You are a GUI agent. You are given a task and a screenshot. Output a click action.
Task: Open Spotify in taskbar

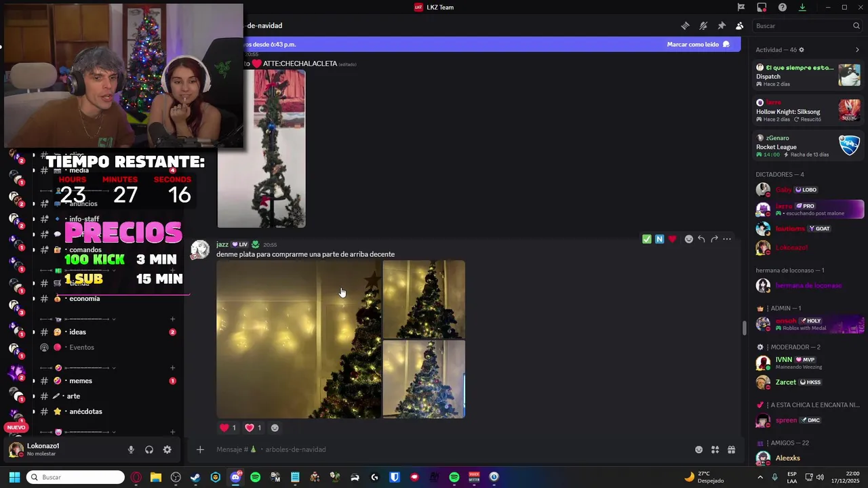coord(255,477)
